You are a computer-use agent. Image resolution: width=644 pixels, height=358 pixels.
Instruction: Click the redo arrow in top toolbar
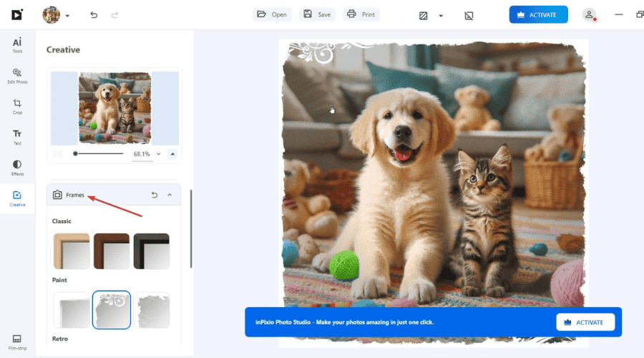pos(114,15)
